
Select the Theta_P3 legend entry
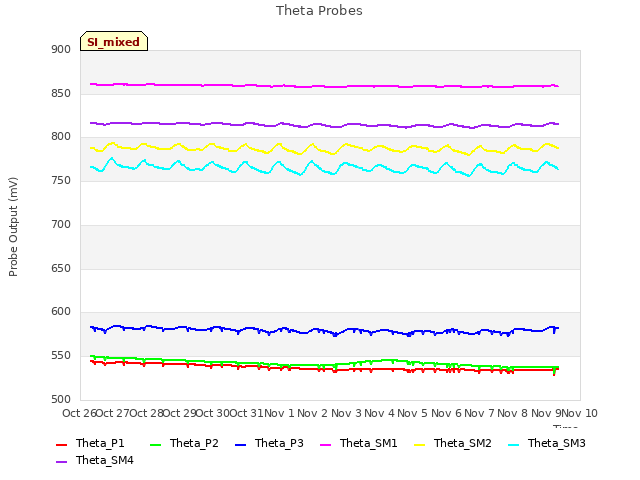[x=269, y=443]
